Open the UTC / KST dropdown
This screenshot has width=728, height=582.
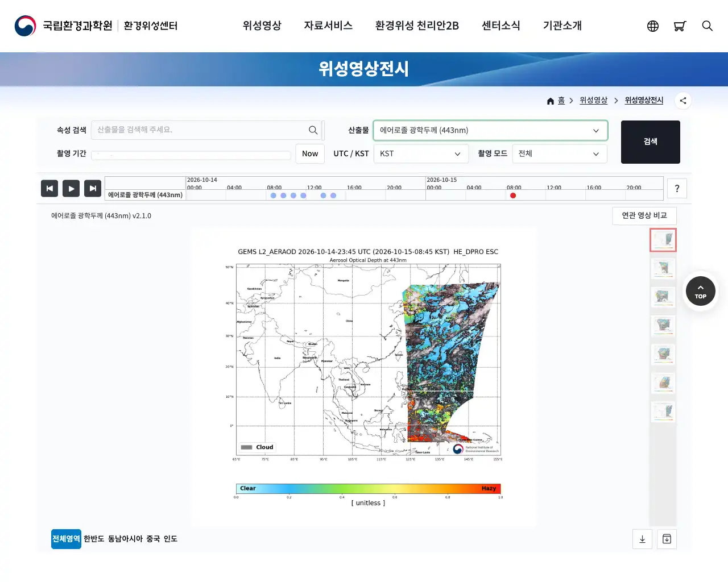point(421,153)
